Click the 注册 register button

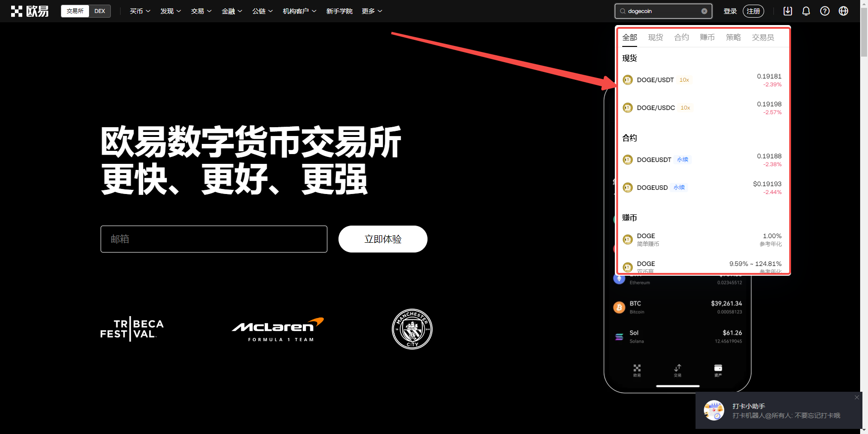coord(753,11)
